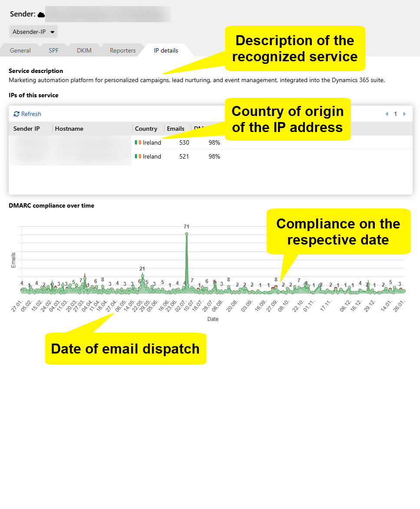Click page number 1 in pagination
The height and width of the screenshot is (509, 420).
coord(396,114)
